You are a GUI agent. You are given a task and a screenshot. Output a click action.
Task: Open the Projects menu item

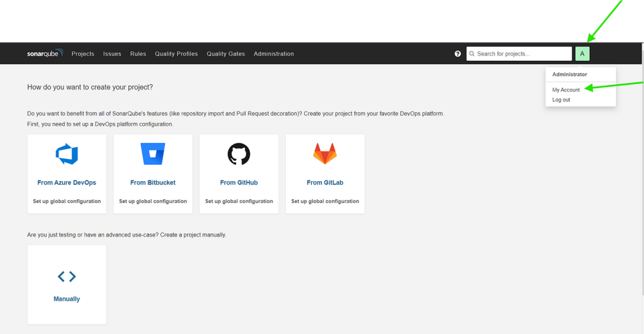83,54
